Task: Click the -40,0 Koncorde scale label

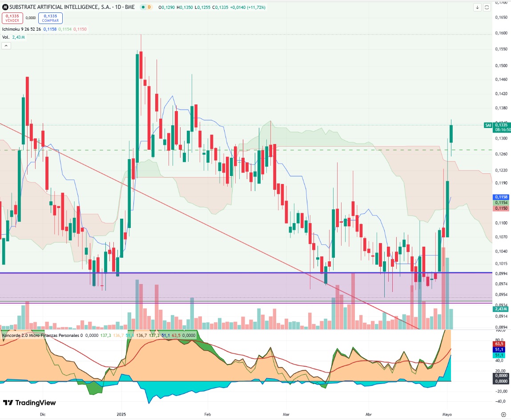Action: click(x=501, y=401)
